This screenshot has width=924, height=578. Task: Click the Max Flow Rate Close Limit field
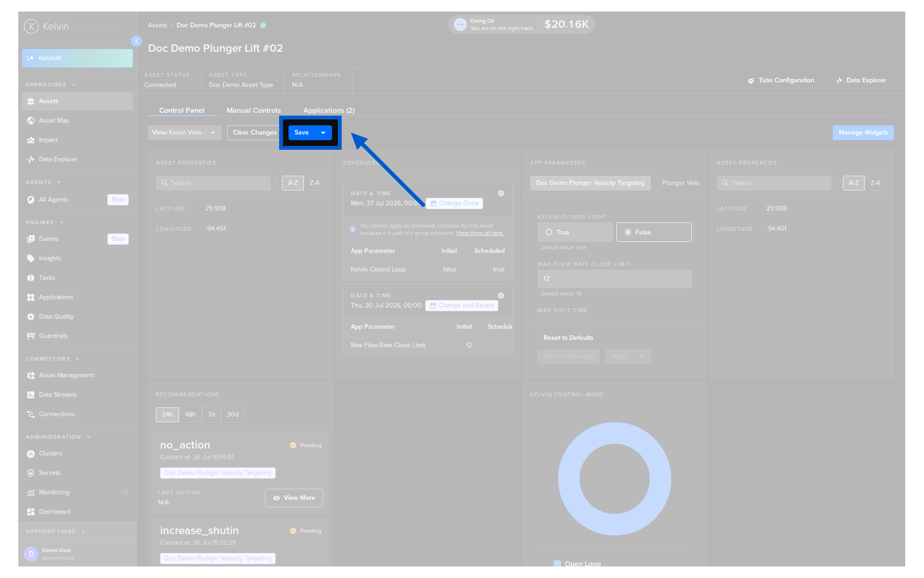(615, 279)
